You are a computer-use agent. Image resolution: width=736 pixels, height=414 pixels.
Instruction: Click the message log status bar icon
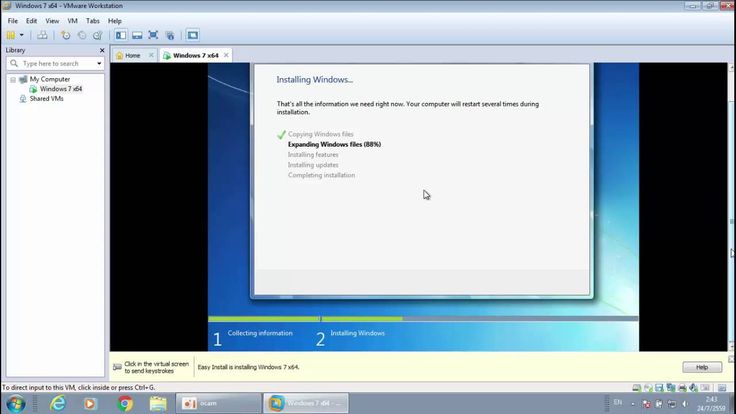(722, 388)
